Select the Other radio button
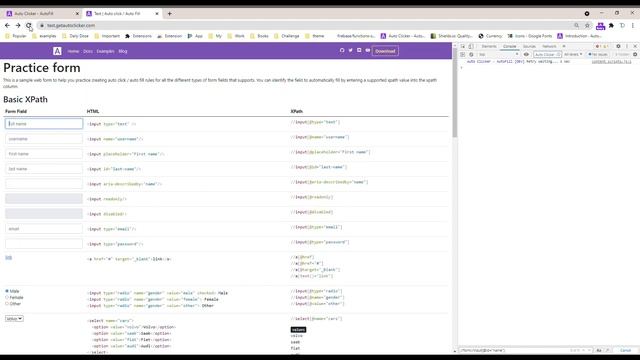The width and height of the screenshot is (640, 360). 7,304
